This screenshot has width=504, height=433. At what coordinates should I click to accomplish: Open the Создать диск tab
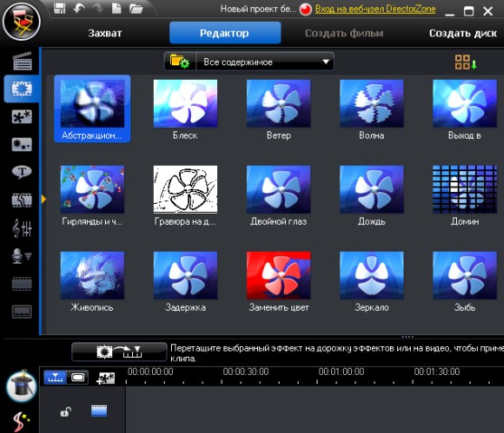[x=463, y=34]
